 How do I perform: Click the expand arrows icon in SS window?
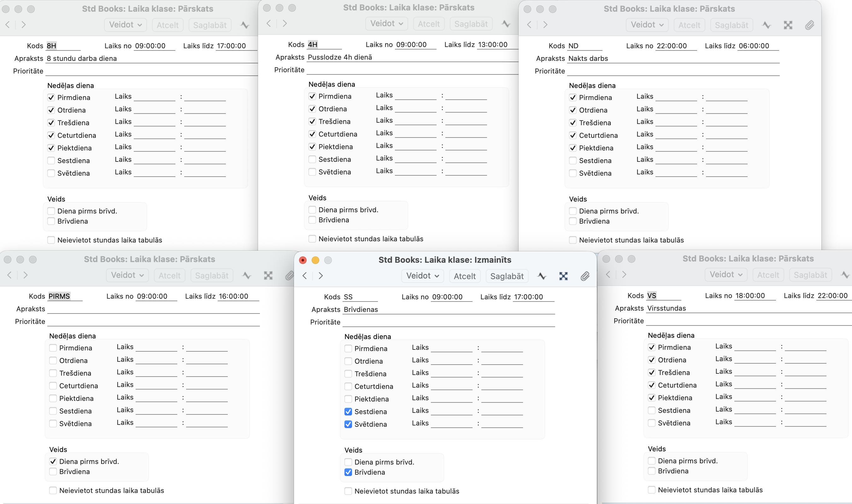(563, 276)
